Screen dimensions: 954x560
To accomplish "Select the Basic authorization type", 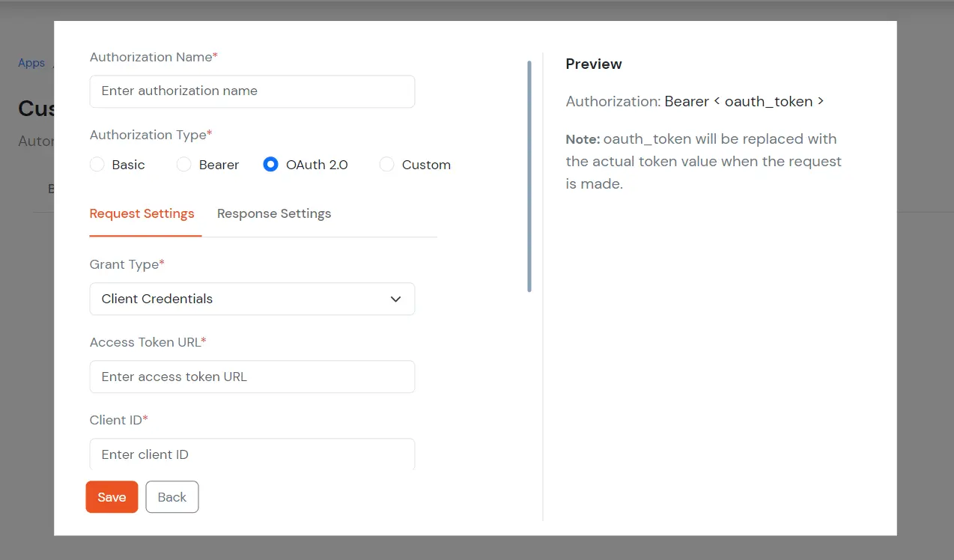I will 97,165.
